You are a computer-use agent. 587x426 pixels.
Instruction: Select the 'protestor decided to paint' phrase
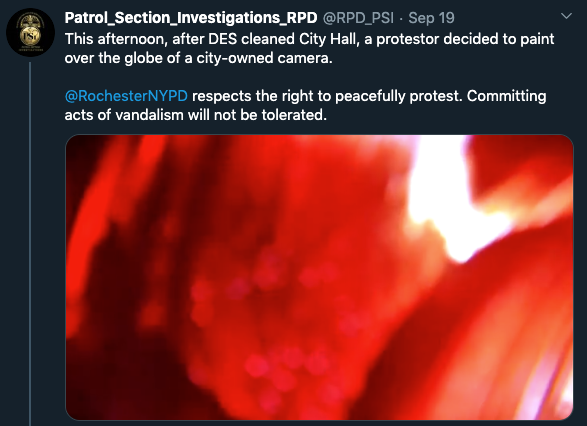[x=465, y=39]
